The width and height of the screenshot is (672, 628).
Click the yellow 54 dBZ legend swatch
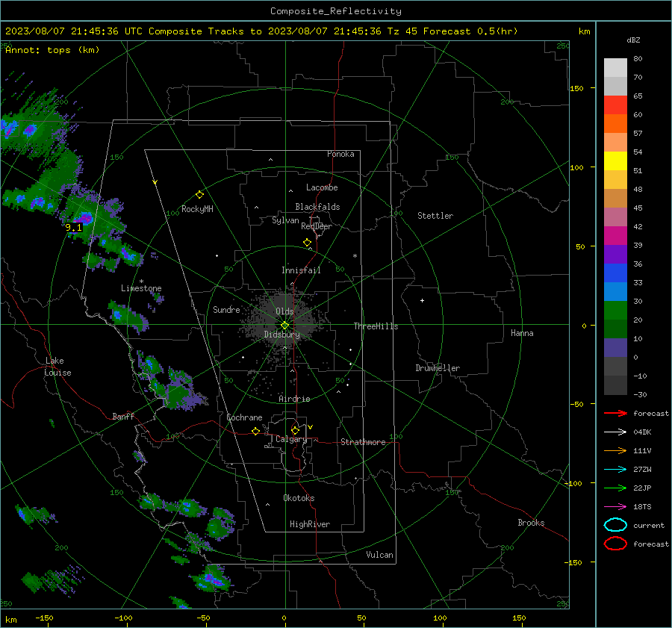pos(615,161)
